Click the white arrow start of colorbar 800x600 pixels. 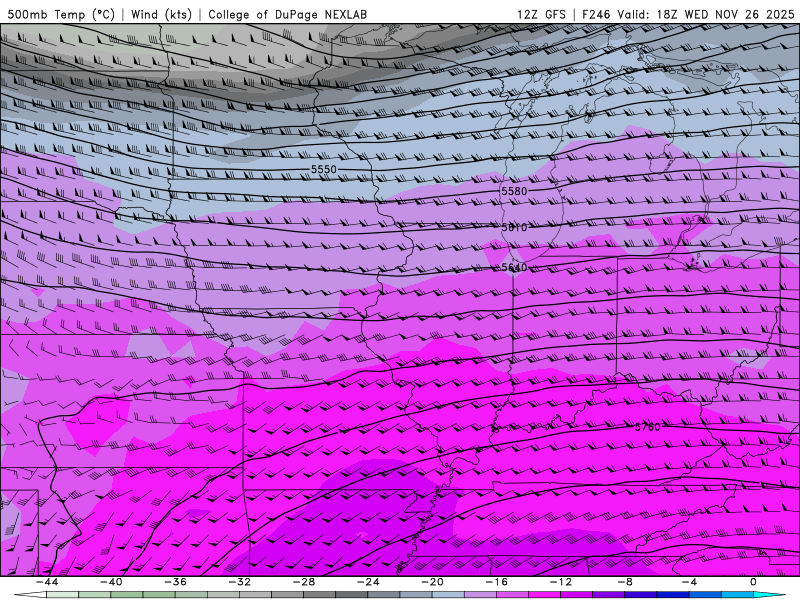(31, 595)
